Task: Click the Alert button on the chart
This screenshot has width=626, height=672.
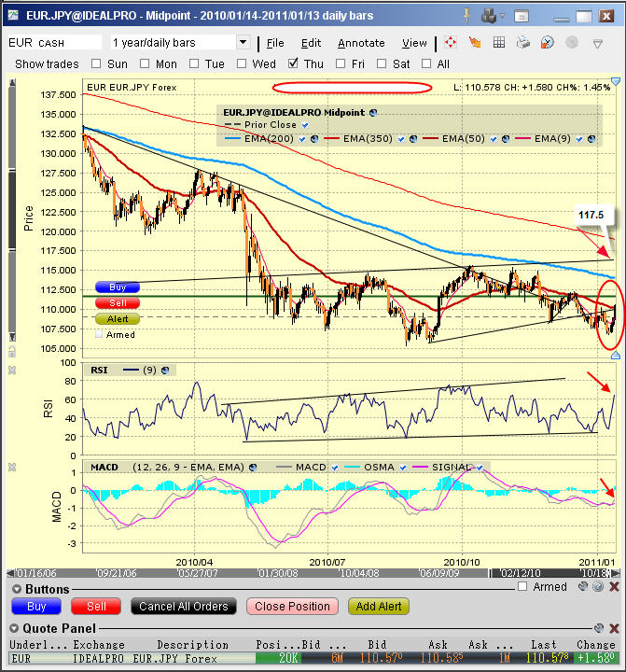Action: (x=118, y=319)
